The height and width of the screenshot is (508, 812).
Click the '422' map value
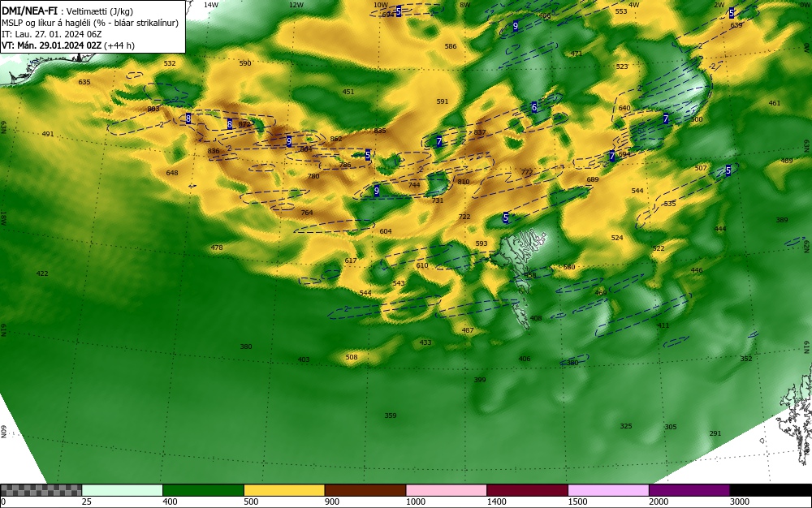pos(42,273)
